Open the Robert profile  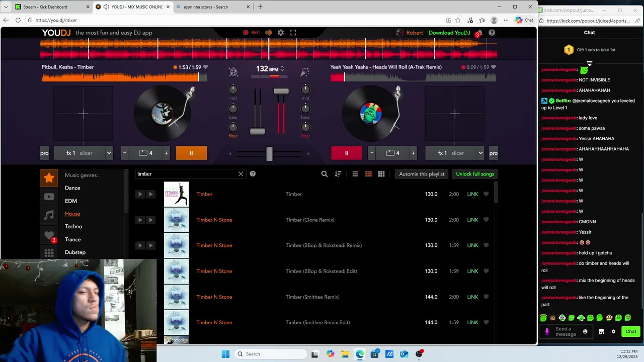coord(410,33)
